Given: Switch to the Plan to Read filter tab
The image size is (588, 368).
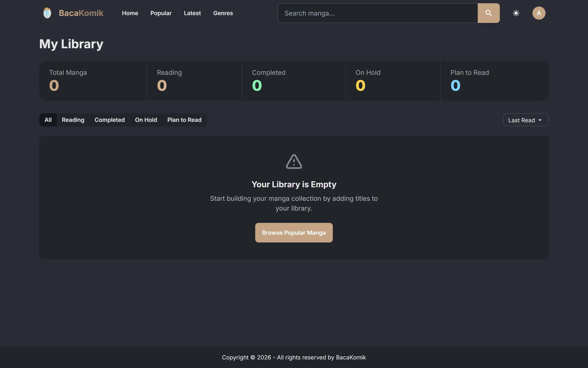Looking at the screenshot, I should [x=184, y=120].
